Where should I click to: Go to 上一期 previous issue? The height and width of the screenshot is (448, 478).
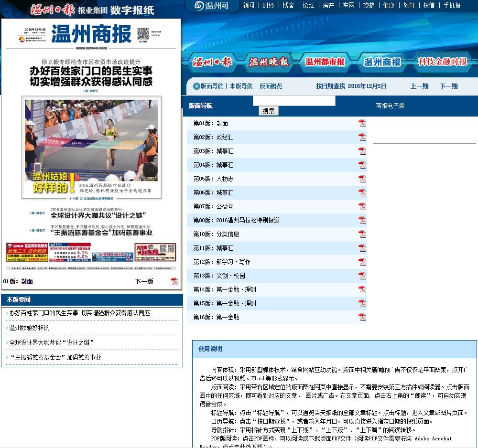tap(420, 86)
